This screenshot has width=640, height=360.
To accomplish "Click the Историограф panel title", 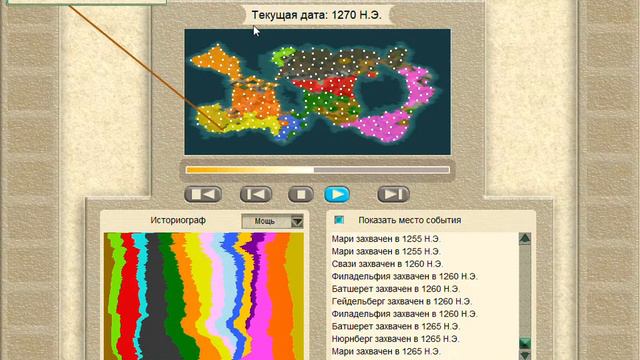I will tap(178, 220).
